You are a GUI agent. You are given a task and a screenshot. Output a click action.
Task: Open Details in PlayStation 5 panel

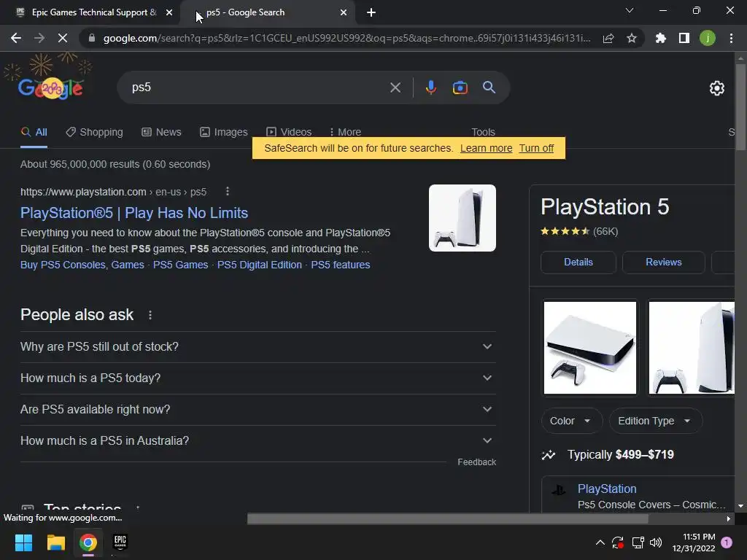578,262
